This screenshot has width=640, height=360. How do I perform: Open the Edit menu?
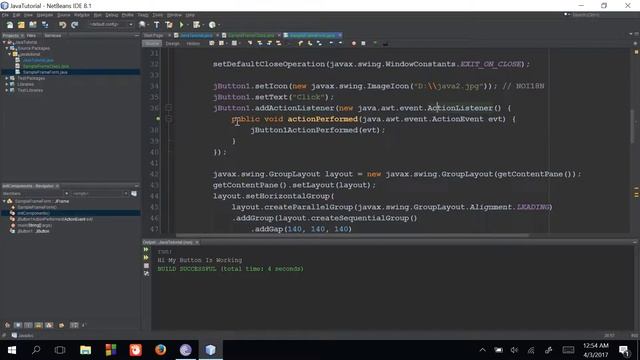pyautogui.click(x=16, y=15)
